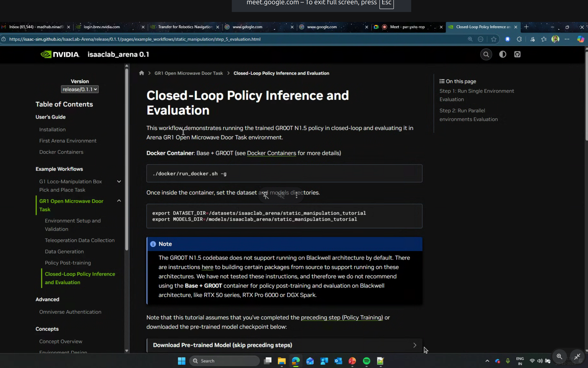Switch to the Meet - par-yxns-rop tab
The image size is (588, 368).
407,27
